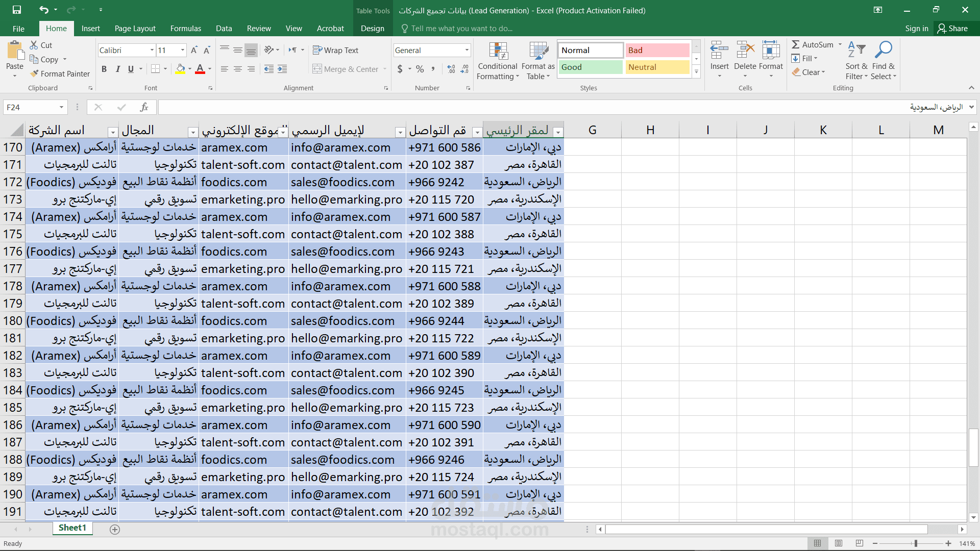Click the Share button
This screenshot has width=980, height=551.
click(952, 29)
